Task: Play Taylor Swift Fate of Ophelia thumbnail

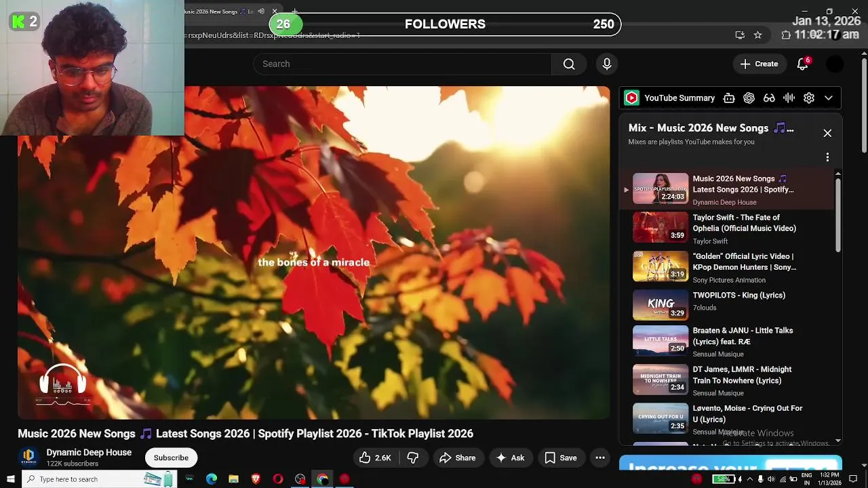Action: [660, 227]
